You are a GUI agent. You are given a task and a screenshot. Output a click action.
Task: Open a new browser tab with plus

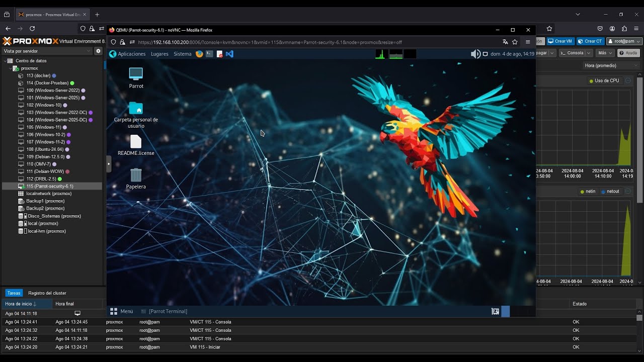pyautogui.click(x=97, y=15)
